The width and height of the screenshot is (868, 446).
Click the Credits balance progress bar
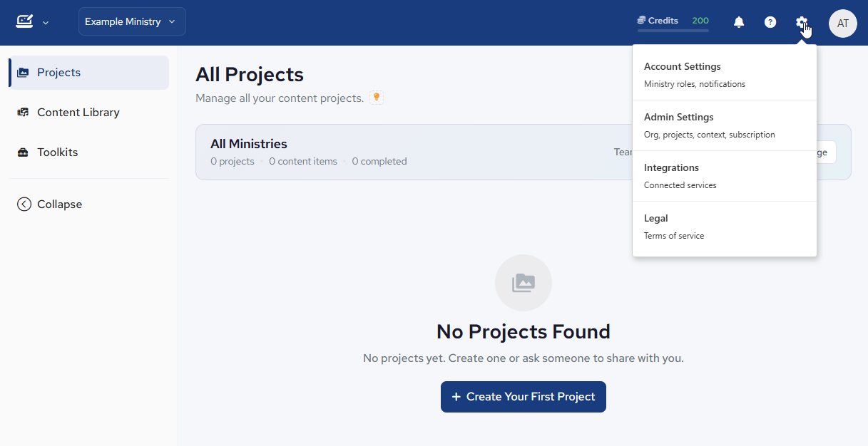tap(673, 31)
